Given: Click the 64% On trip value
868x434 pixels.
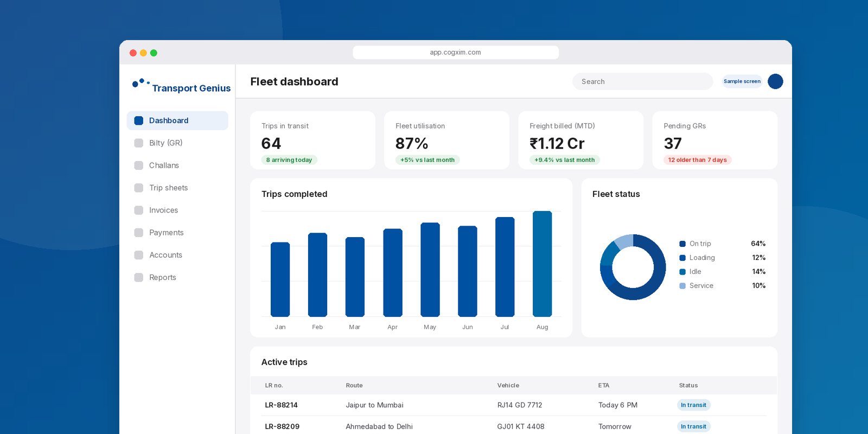Looking at the screenshot, I should point(758,244).
